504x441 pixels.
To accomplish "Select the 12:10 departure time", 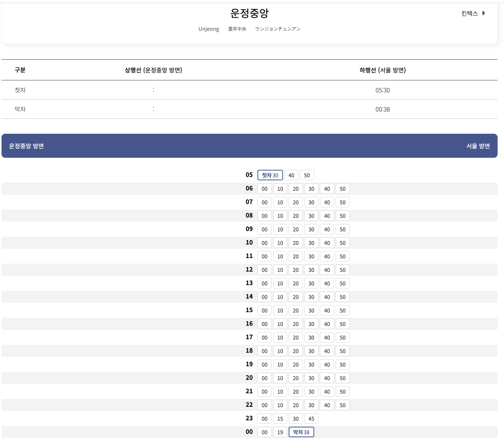I will (x=280, y=270).
